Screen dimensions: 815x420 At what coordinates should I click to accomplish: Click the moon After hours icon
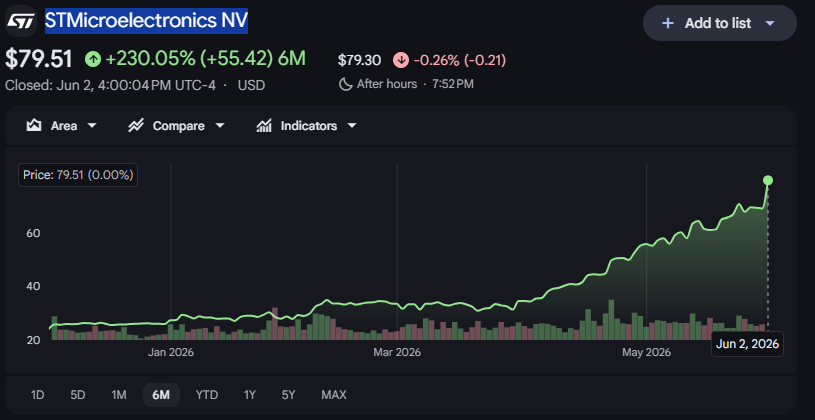click(346, 84)
